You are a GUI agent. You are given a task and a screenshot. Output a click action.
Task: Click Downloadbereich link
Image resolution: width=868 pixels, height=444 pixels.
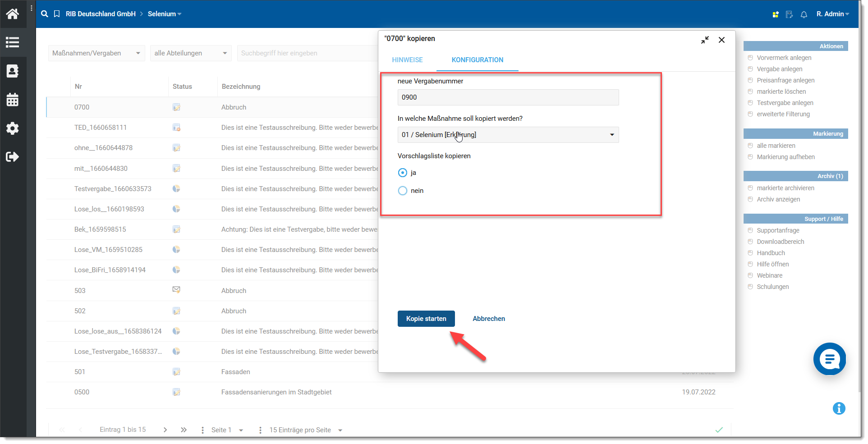(x=781, y=242)
